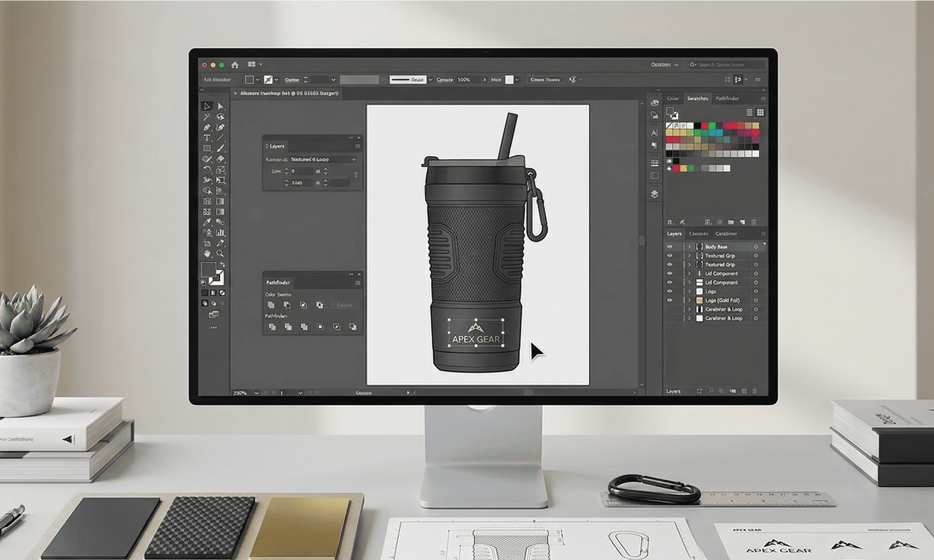Switch swatches to list view
The image size is (934, 560).
coord(749,112)
